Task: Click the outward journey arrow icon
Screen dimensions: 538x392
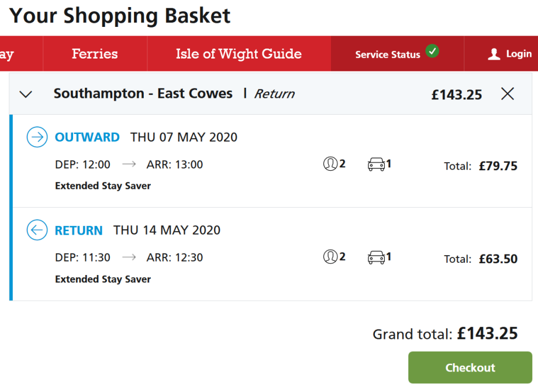Action: [x=37, y=137]
